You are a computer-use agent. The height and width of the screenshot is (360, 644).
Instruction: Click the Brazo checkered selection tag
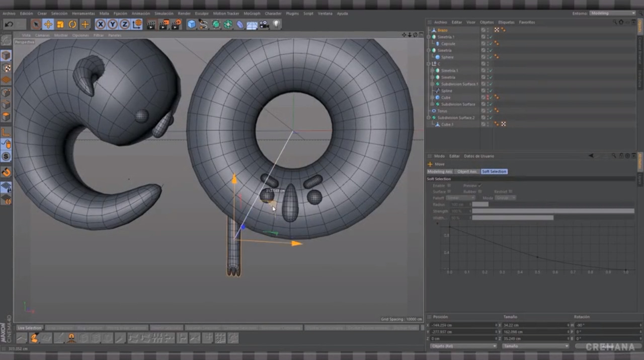497,30
